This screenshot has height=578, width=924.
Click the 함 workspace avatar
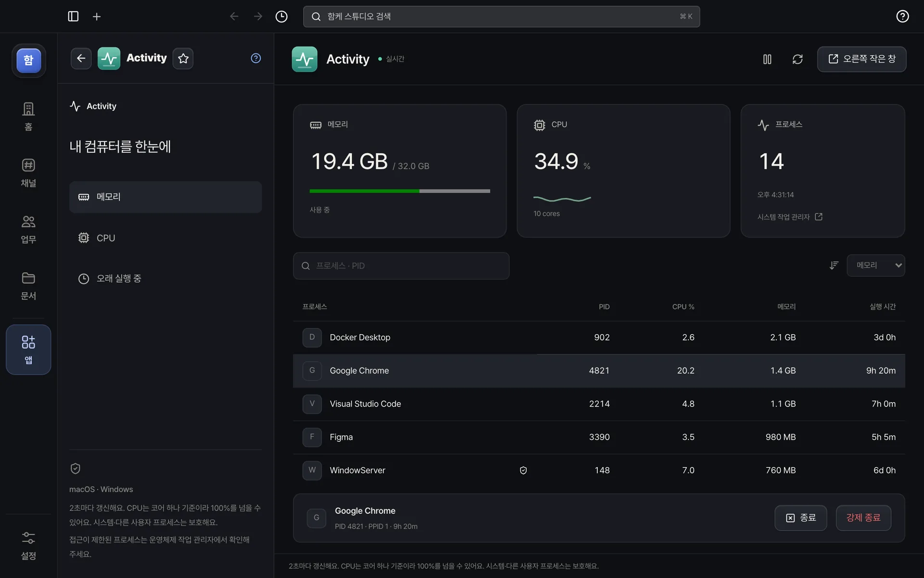click(x=29, y=60)
